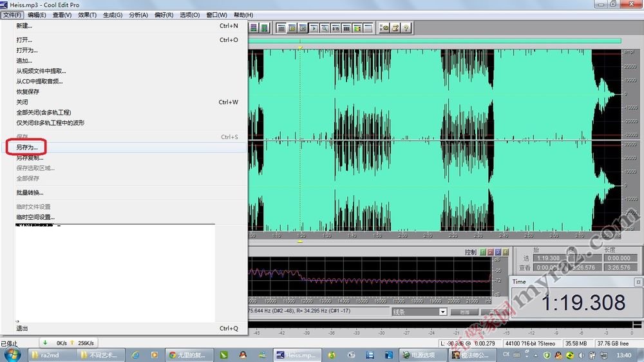
Task: Click the blank gray window toolbar icon
Action: coord(368,28)
